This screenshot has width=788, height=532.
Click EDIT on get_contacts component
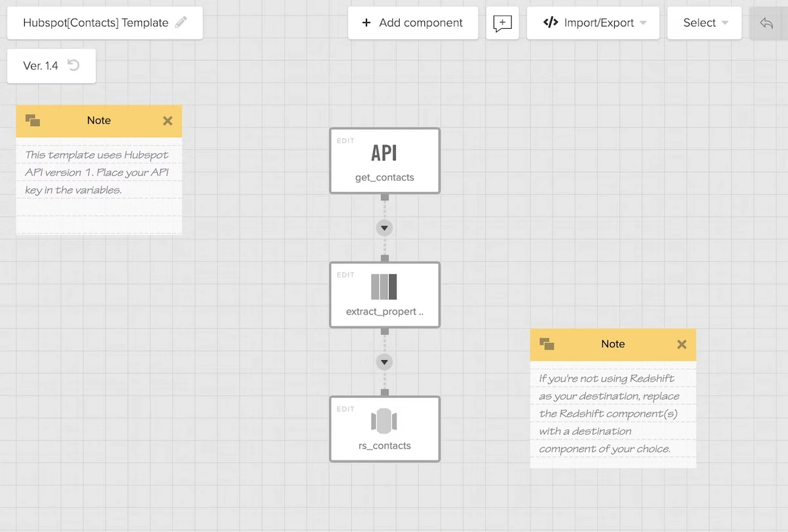(x=345, y=141)
